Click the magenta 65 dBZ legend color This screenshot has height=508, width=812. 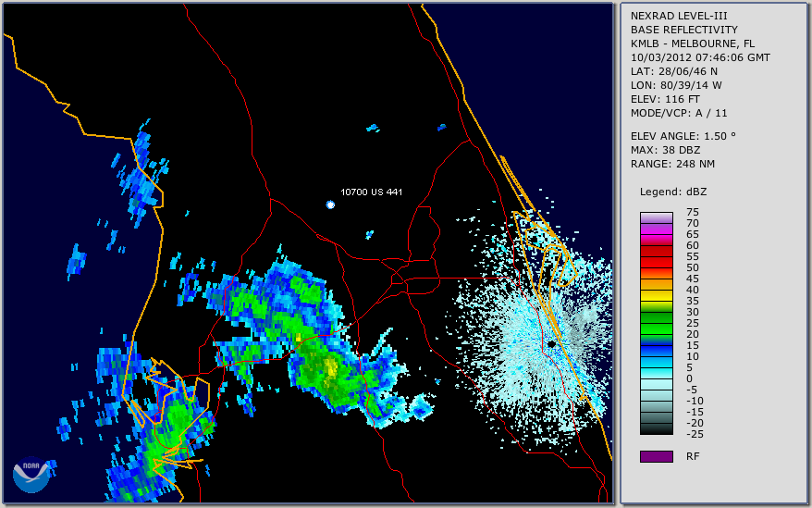point(657,235)
